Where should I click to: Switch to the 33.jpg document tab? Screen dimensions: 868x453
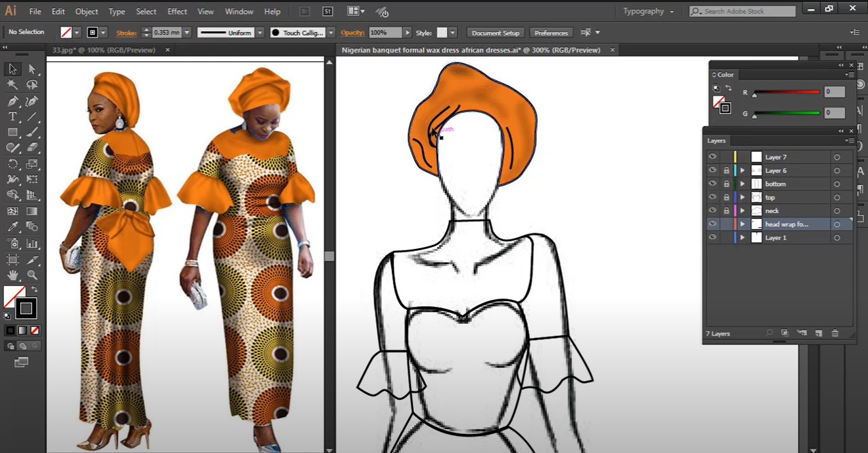103,50
